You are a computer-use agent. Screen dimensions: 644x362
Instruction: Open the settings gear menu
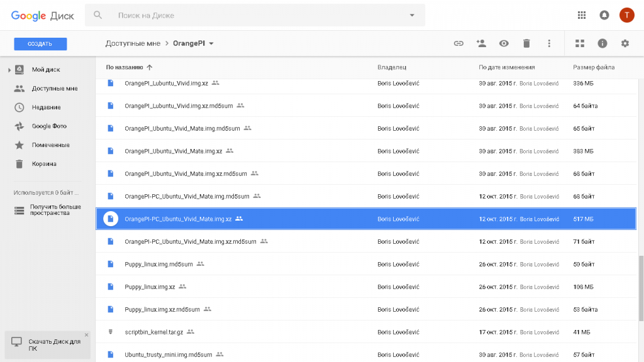(x=625, y=43)
